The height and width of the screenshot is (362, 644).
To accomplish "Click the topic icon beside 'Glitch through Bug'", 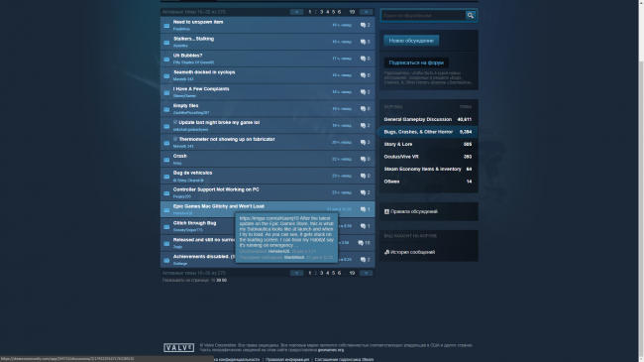I will tap(166, 227).
